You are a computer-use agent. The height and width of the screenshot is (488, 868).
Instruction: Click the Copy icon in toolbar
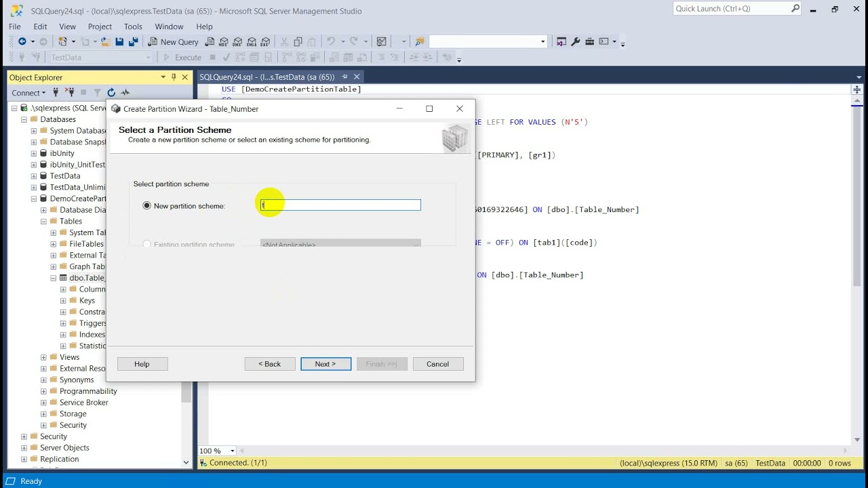tap(298, 42)
